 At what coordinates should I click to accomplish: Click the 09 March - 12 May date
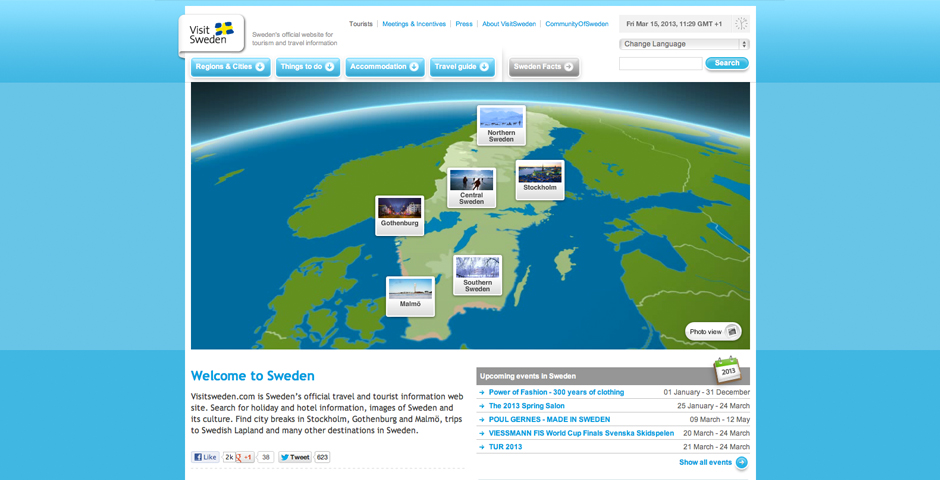point(719,419)
